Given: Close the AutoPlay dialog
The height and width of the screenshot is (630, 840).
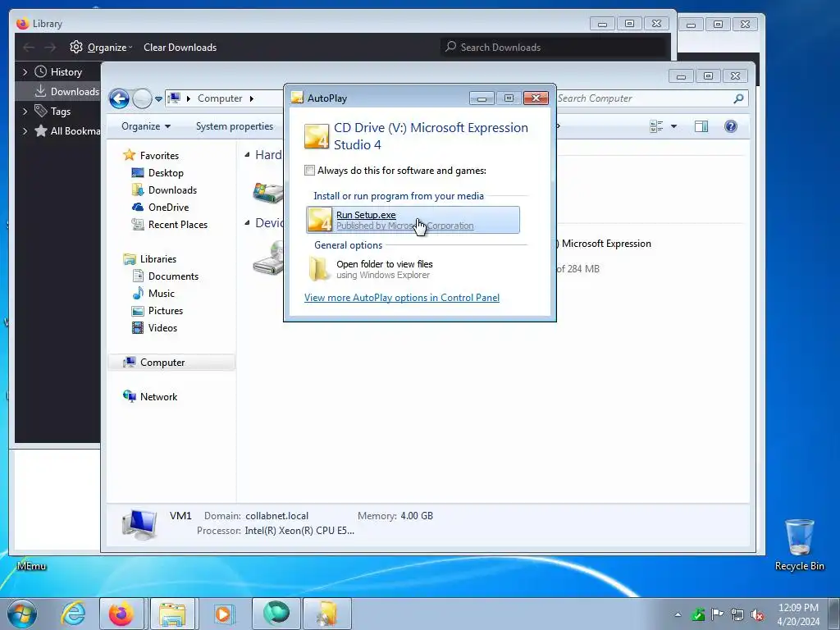Looking at the screenshot, I should pyautogui.click(x=536, y=98).
